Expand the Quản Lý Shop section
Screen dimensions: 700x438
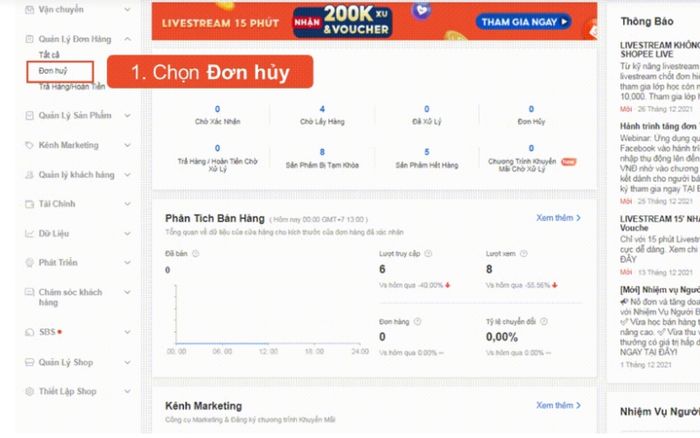127,363
